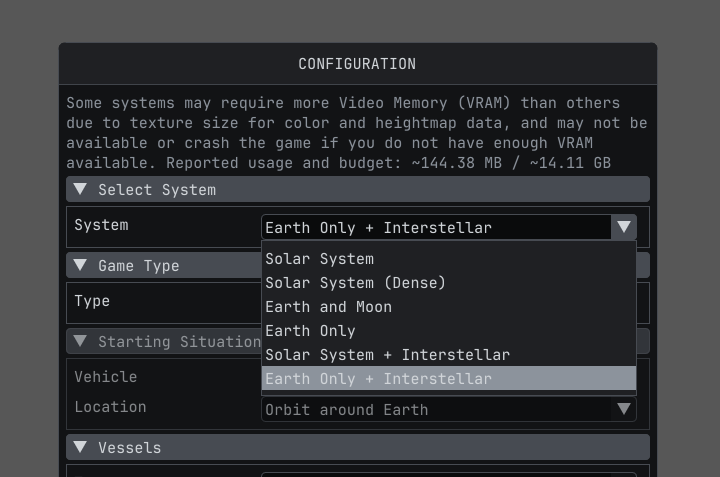The height and width of the screenshot is (477, 720).
Task: Select Solar System + Interstellar option
Action: click(449, 354)
